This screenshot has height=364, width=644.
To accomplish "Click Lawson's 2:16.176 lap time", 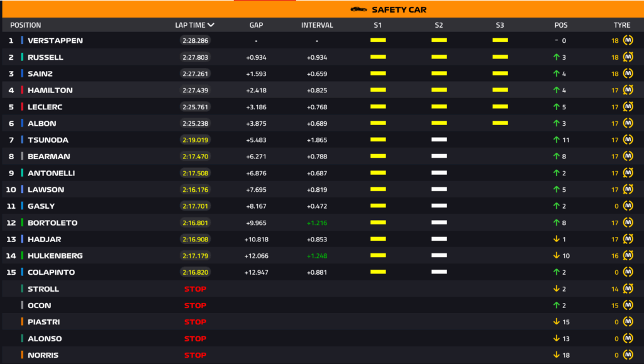I will coord(195,189).
